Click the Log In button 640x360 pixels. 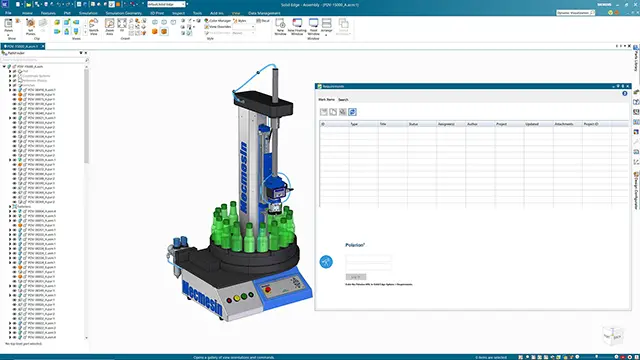point(356,277)
